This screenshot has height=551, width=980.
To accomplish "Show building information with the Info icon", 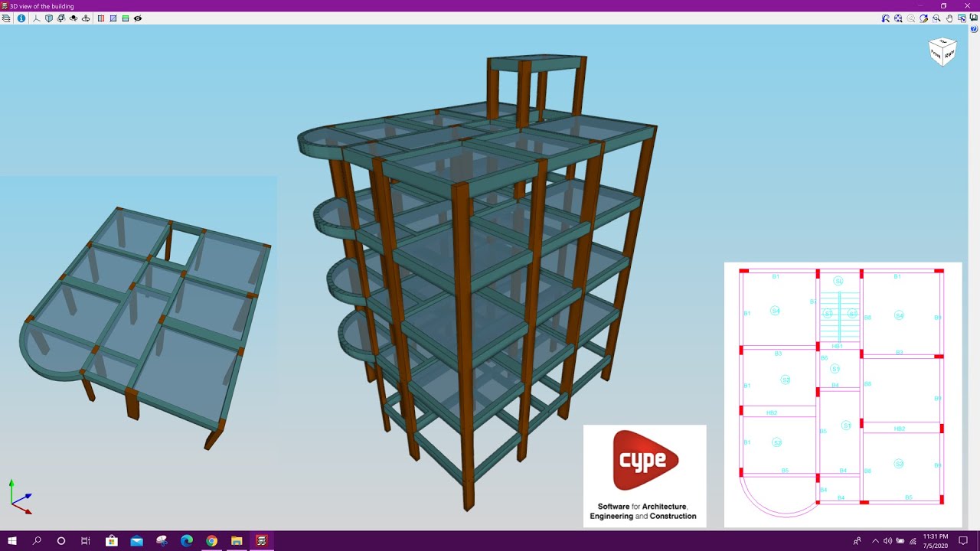I will [21, 18].
